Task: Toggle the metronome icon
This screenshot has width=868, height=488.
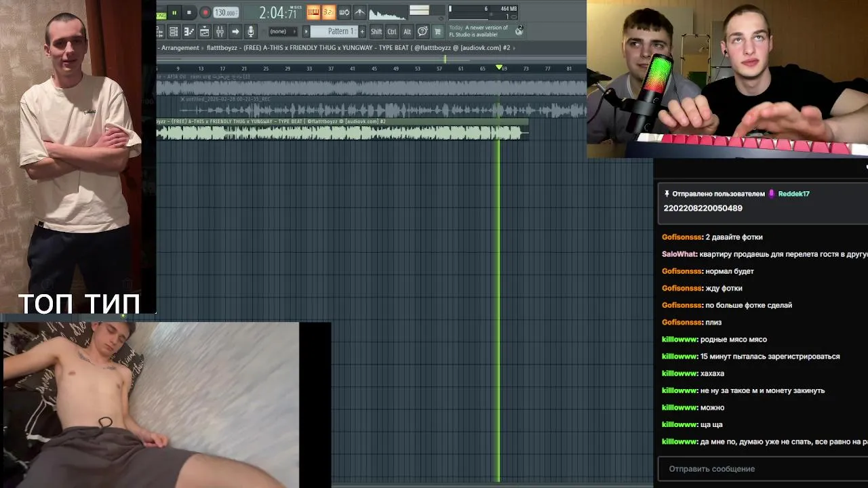Action: (x=359, y=12)
